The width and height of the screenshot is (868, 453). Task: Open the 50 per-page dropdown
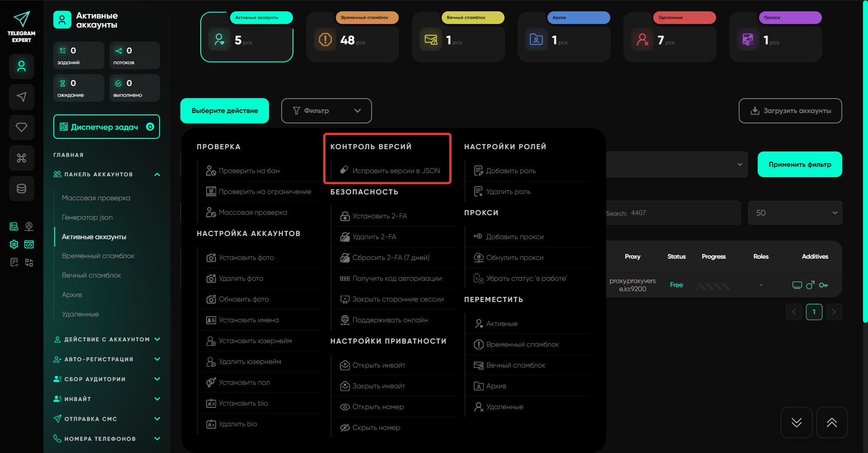pos(795,213)
